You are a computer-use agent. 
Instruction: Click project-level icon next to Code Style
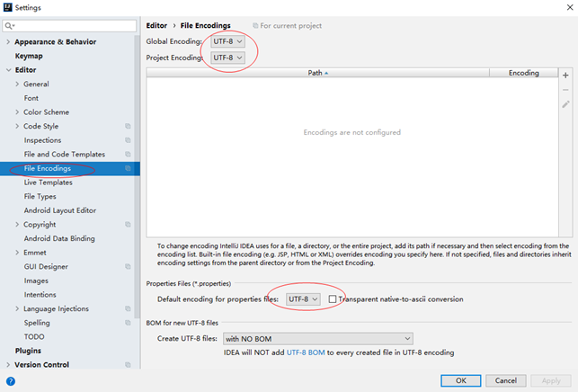click(128, 126)
